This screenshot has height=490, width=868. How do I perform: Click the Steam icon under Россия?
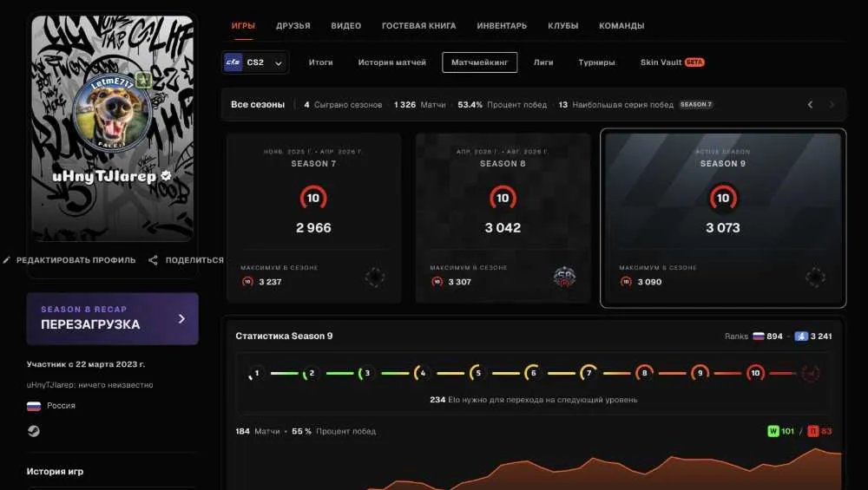(34, 431)
